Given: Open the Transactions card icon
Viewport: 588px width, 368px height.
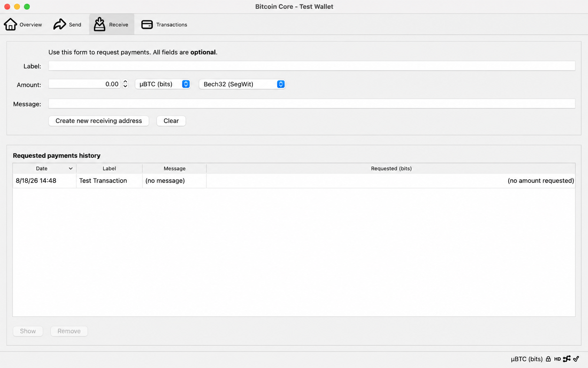Looking at the screenshot, I should pyautogui.click(x=147, y=24).
